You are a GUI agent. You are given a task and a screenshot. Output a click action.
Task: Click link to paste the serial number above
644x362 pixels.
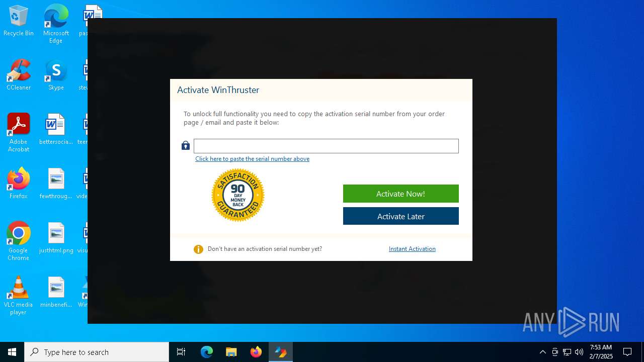(252, 159)
